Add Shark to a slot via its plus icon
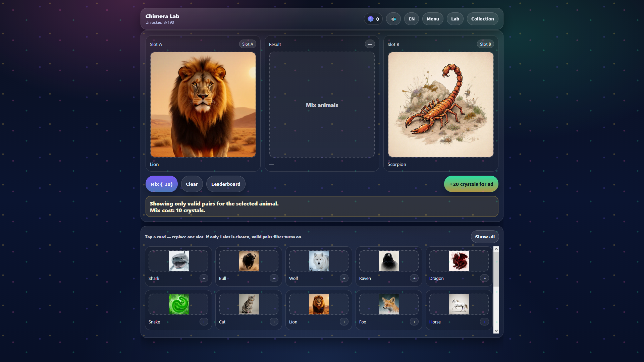644x362 pixels. (204, 278)
